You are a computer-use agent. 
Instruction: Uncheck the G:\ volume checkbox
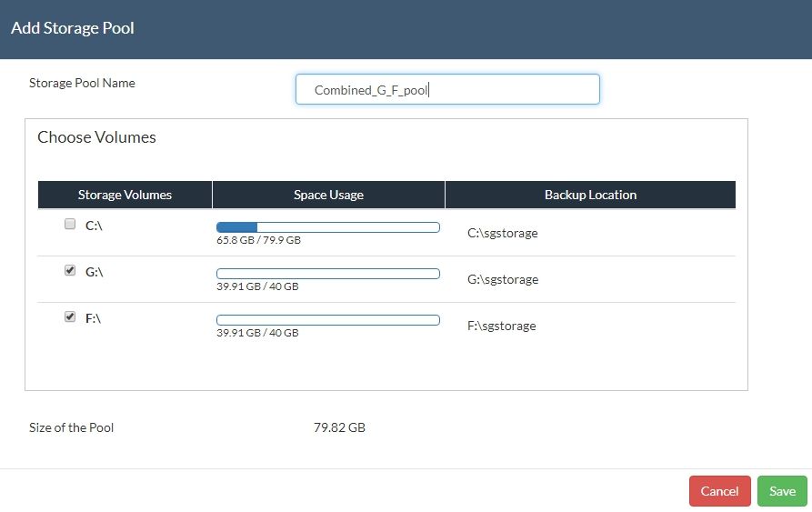coord(70,270)
